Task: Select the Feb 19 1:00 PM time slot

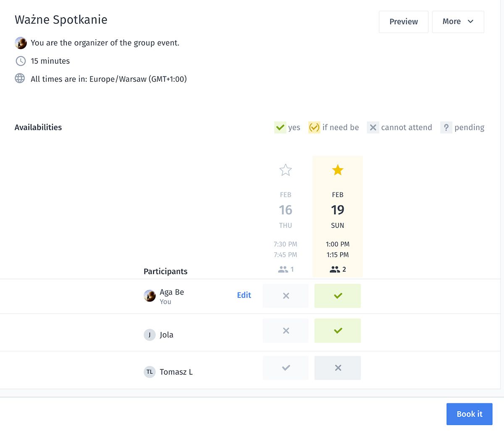Action: 338,244
